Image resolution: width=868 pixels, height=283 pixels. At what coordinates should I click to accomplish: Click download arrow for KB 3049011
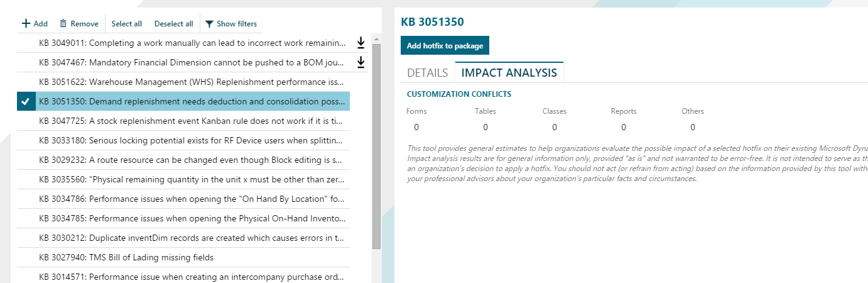coord(361,43)
